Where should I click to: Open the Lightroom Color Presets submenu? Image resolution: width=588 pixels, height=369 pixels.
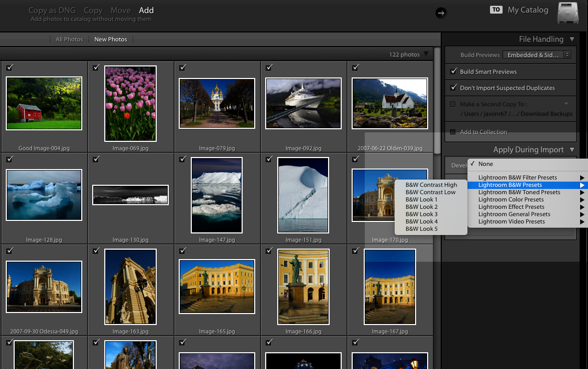[x=528, y=199]
